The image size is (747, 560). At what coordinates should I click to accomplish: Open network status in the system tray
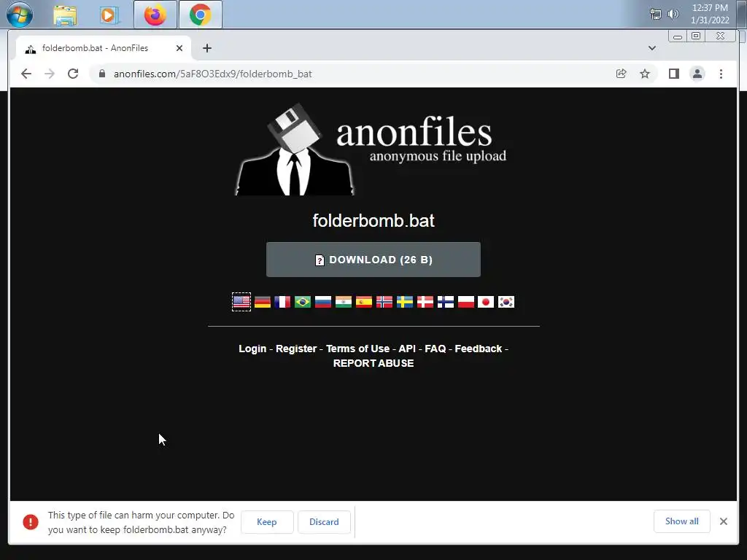coord(656,15)
